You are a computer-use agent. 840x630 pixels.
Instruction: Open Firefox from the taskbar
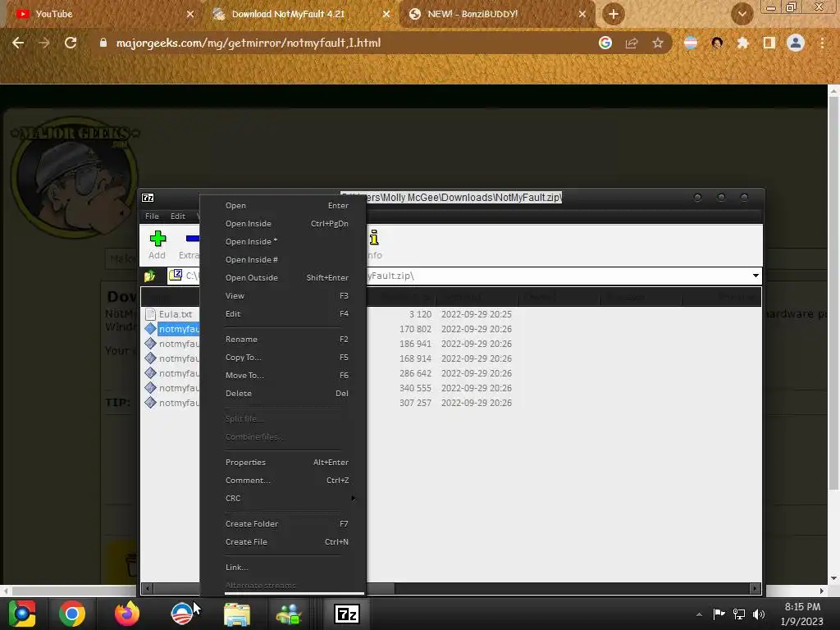click(x=127, y=614)
